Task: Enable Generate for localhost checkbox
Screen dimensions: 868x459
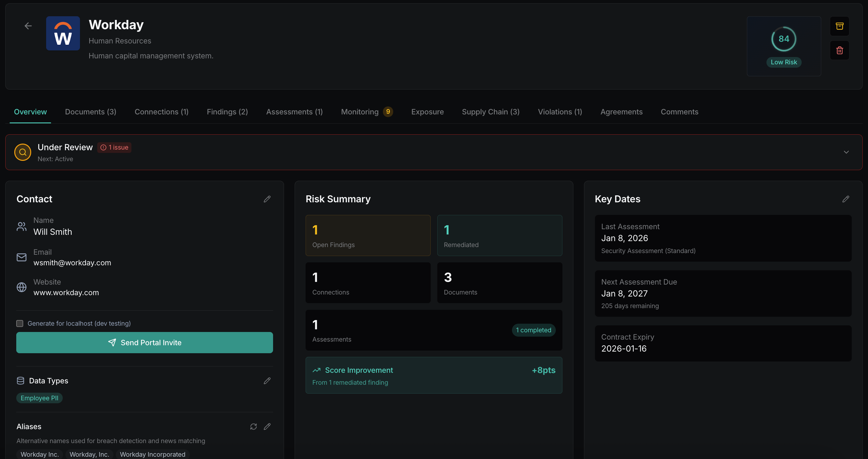Action: click(20, 323)
